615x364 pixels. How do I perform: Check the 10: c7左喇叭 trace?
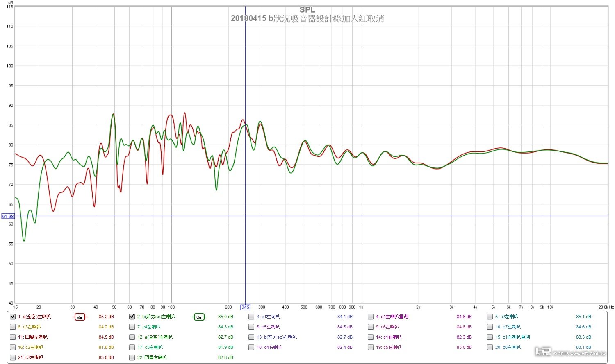pos(490,327)
